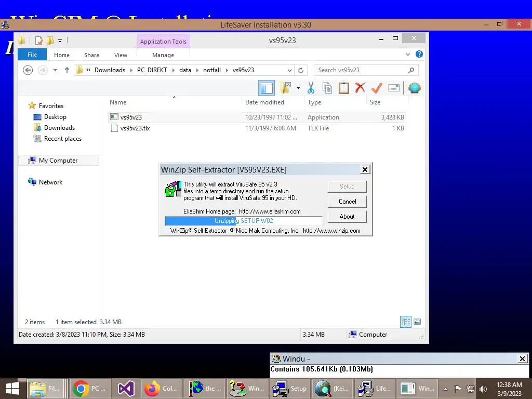The height and width of the screenshot is (399, 532).
Task: Open Downloads in navigation pane
Action: click(59, 128)
